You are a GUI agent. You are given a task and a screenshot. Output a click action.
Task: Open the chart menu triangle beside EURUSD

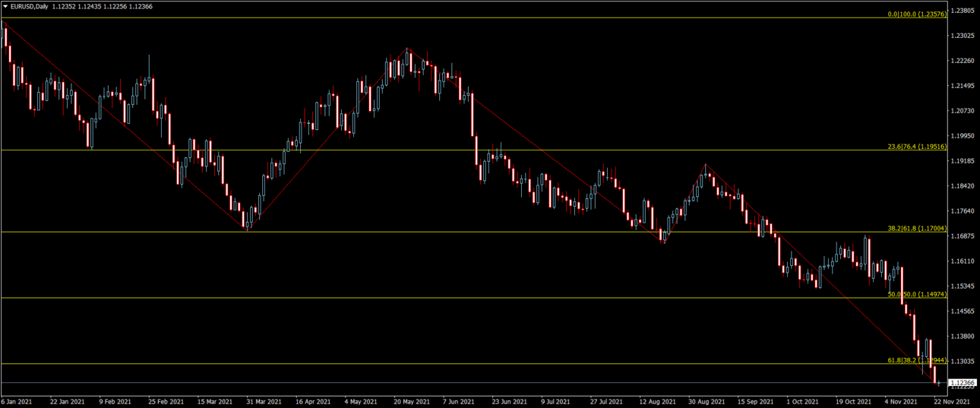[x=5, y=6]
